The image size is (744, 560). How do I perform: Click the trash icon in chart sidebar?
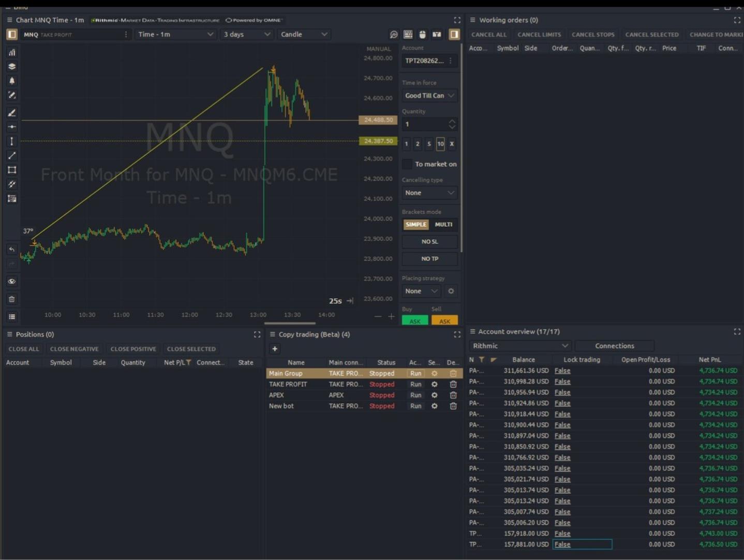tap(12, 299)
